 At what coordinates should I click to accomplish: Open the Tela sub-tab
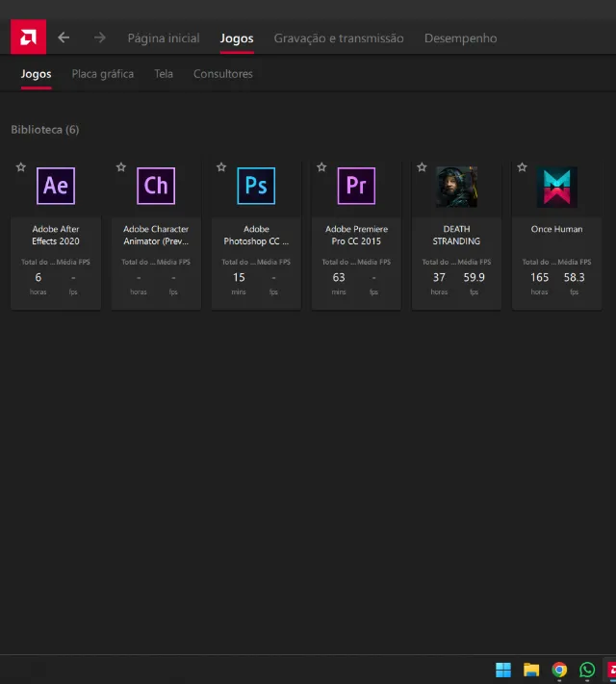pyautogui.click(x=164, y=74)
